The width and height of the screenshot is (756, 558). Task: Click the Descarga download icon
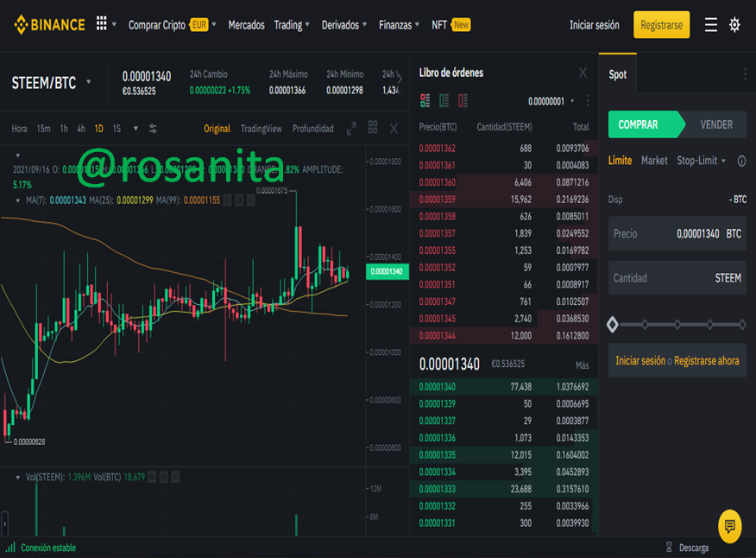tap(669, 548)
